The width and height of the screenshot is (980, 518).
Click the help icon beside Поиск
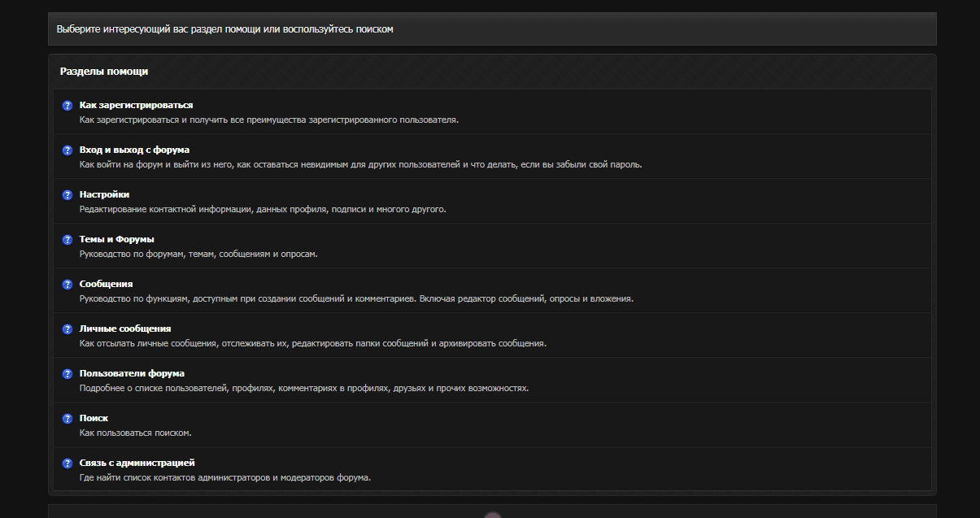(x=68, y=419)
